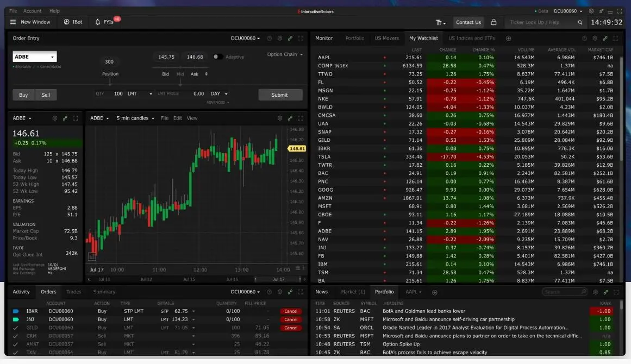Open FYIs notifications bell

[x=97, y=22]
